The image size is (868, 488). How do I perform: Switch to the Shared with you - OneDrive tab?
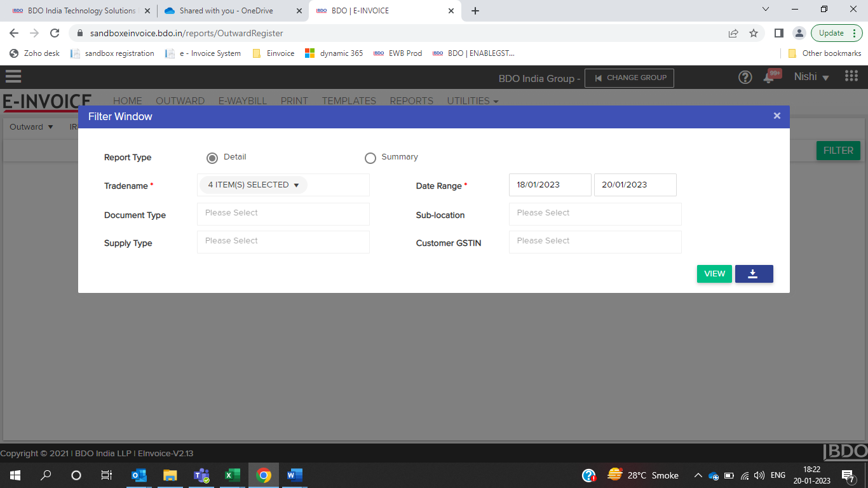pos(226,11)
